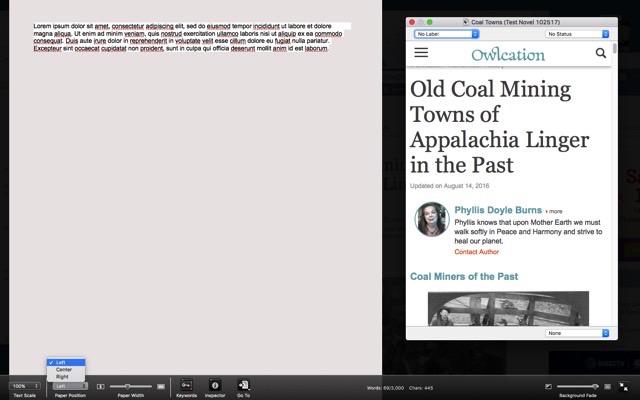The height and width of the screenshot is (400, 640).
Task: Click the Chars: 445 counter
Action: pos(420,388)
